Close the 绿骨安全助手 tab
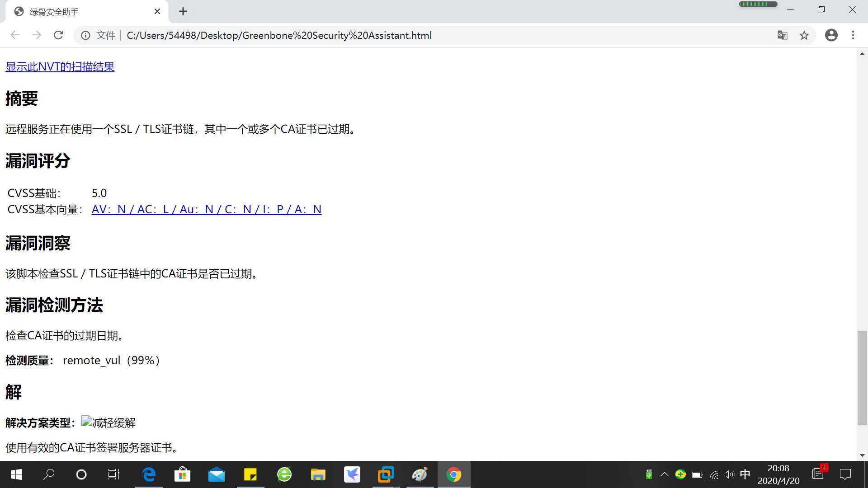868x488 pixels. point(157,12)
